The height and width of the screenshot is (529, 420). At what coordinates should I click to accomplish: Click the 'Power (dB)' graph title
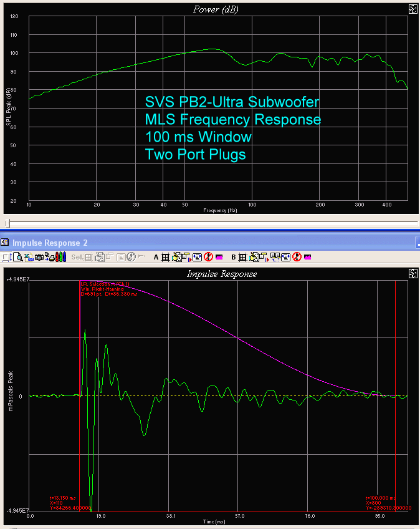pos(216,9)
